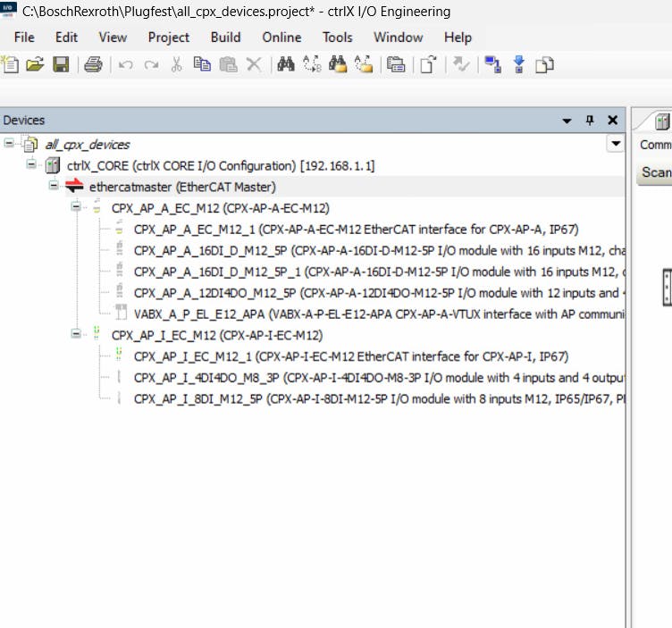This screenshot has width=672, height=628.
Task: Click the properties window icon in toolbar
Action: pos(396,64)
